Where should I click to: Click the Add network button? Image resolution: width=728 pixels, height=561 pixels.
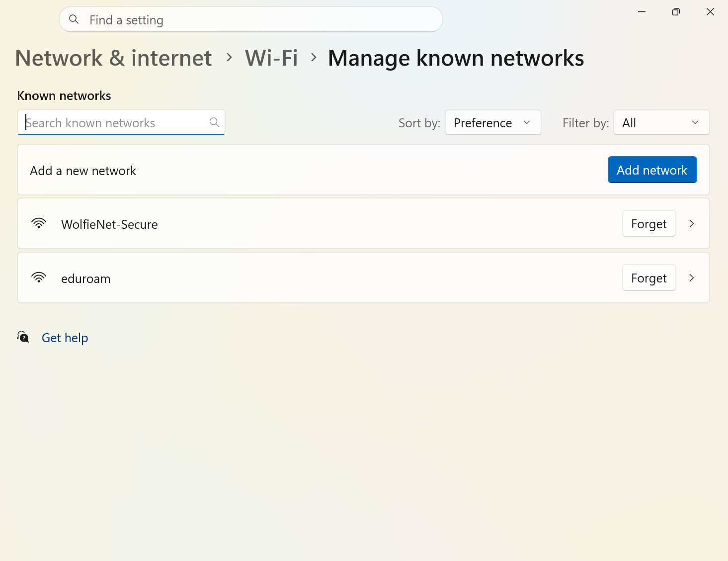(x=652, y=170)
